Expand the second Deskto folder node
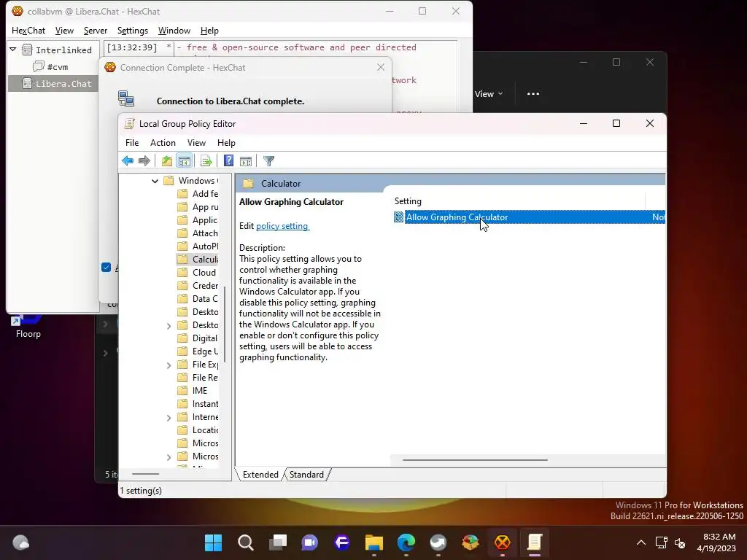Screen dimensions: 747x560 point(169,326)
